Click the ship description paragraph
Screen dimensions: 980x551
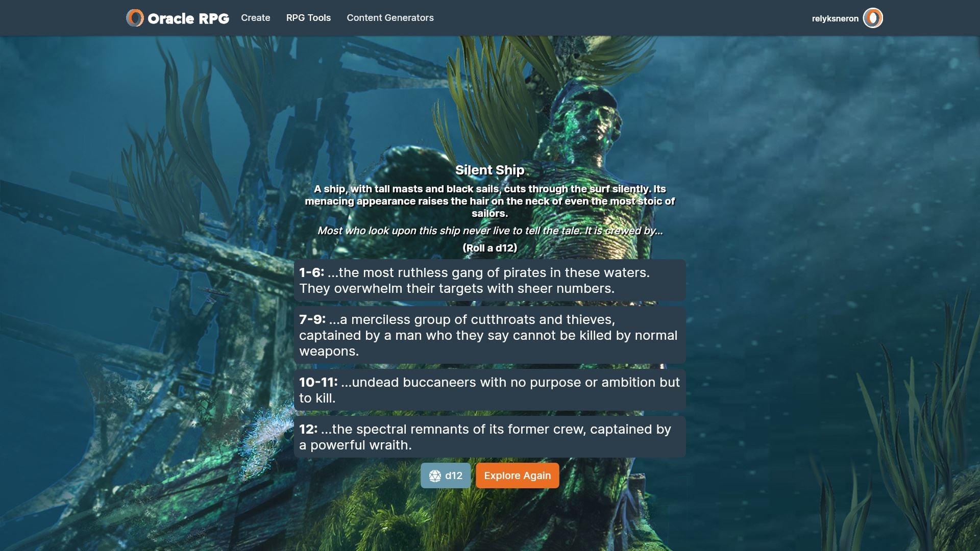click(489, 201)
